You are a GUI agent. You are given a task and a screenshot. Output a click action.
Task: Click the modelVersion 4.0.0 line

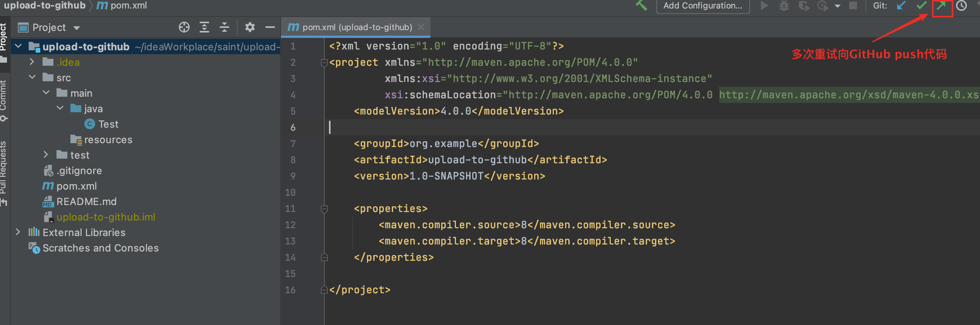point(459,111)
